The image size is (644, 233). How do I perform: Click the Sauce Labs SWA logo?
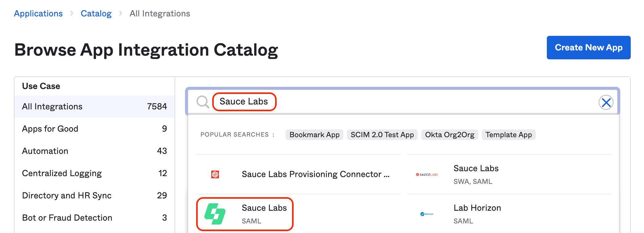click(427, 174)
